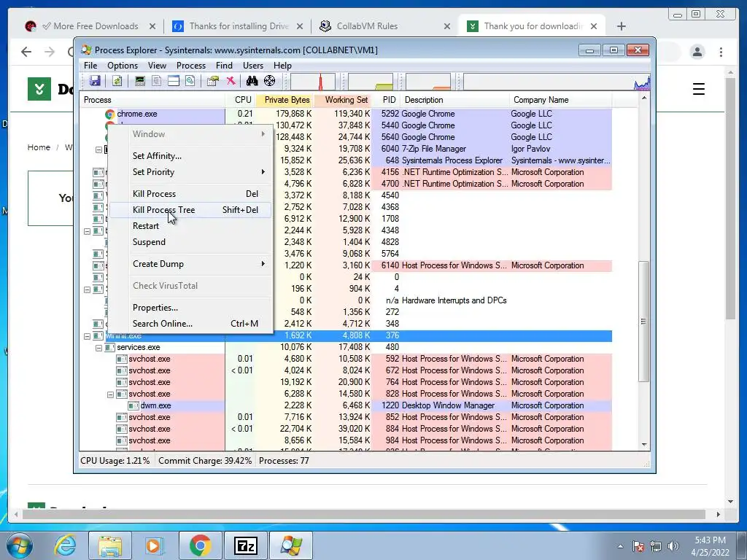Click the DLL/handles view toolbar icon
747x560 pixels.
[190, 81]
